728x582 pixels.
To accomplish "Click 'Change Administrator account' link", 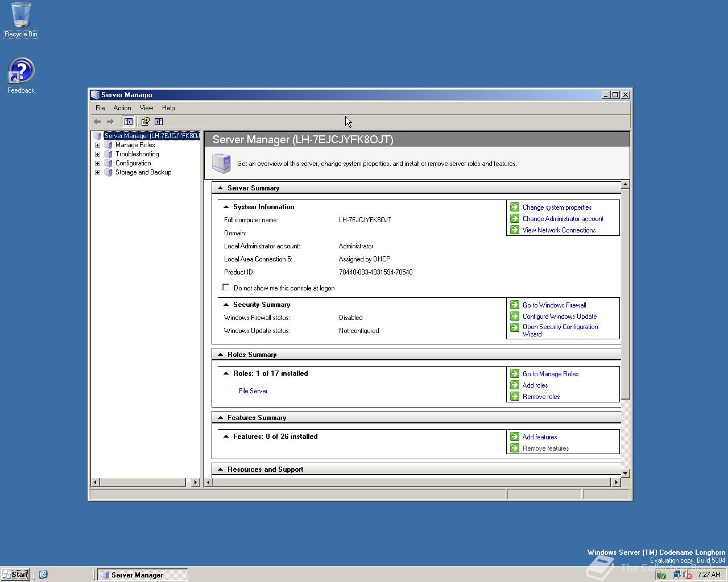I will [x=563, y=219].
